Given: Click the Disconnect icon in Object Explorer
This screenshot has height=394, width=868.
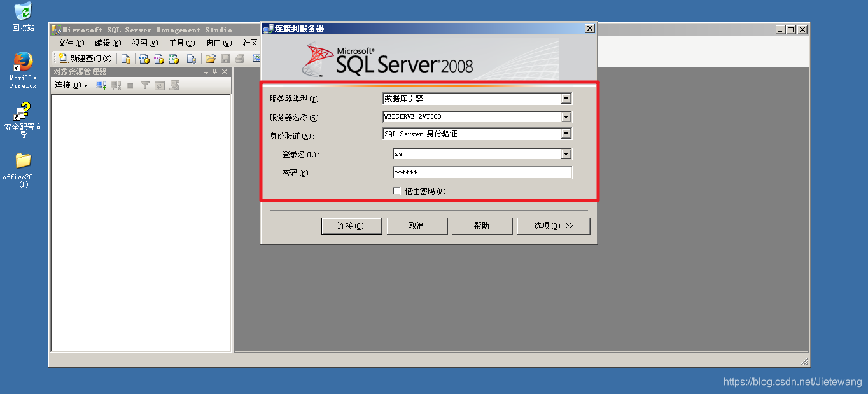Looking at the screenshot, I should coord(116,85).
